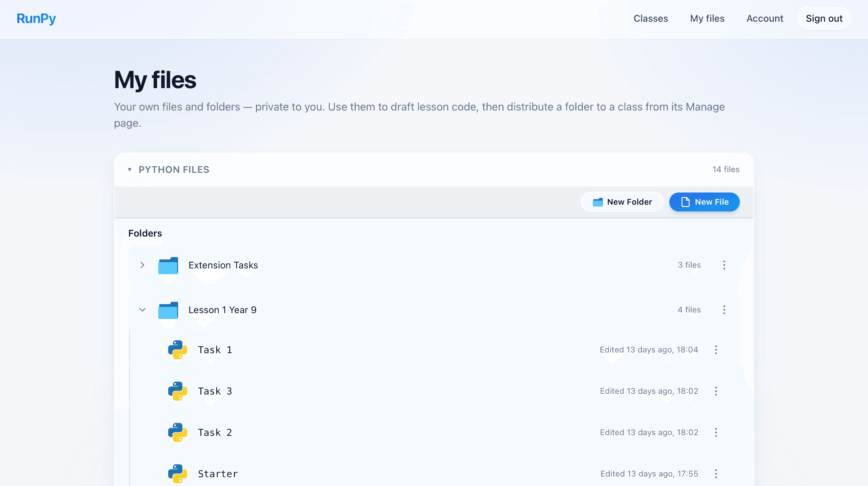Screen dimensions: 868x486
Task: Open the Starter file
Action: pyautogui.click(x=218, y=474)
